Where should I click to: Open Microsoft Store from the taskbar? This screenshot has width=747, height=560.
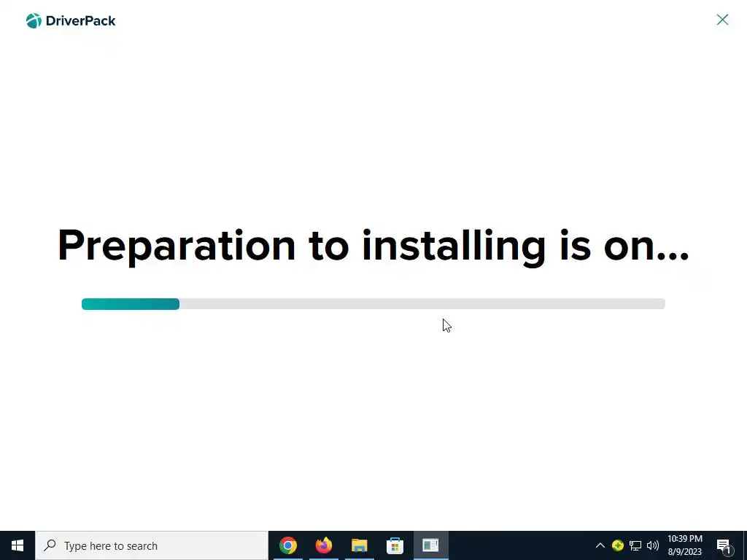point(395,545)
